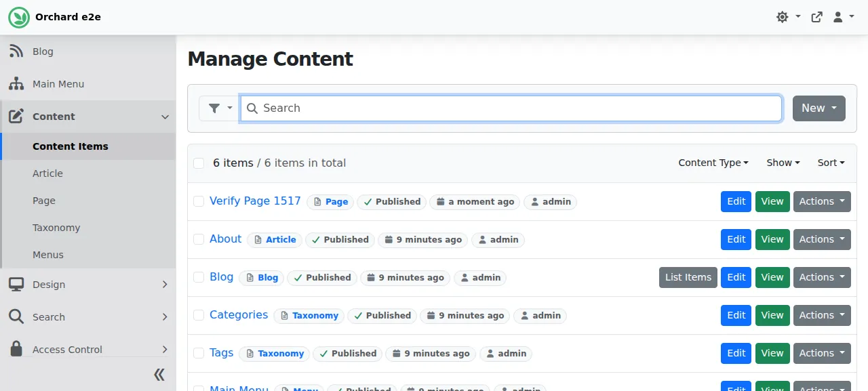The width and height of the screenshot is (868, 391).
Task: Open the theme toggle sun icon
Action: [x=783, y=17]
